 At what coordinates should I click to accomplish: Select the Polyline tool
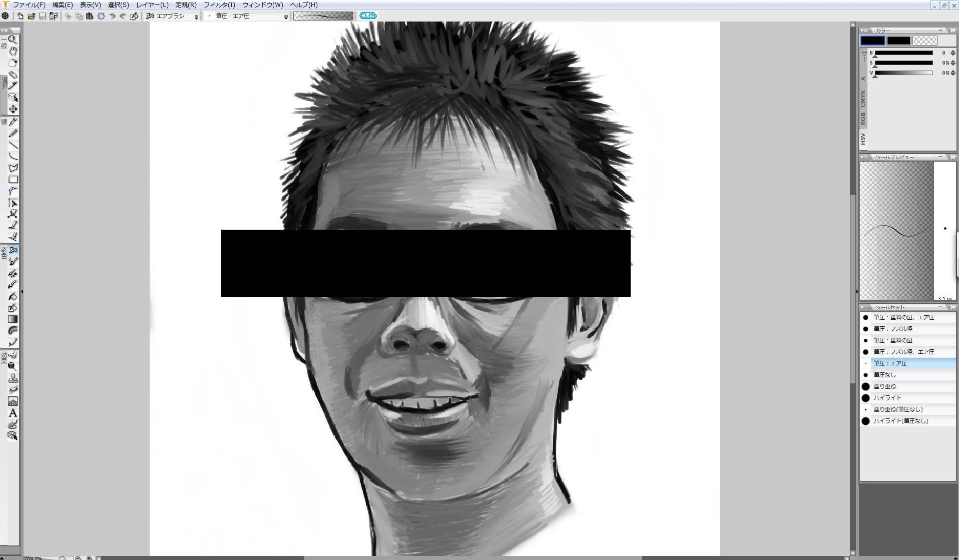[13, 168]
